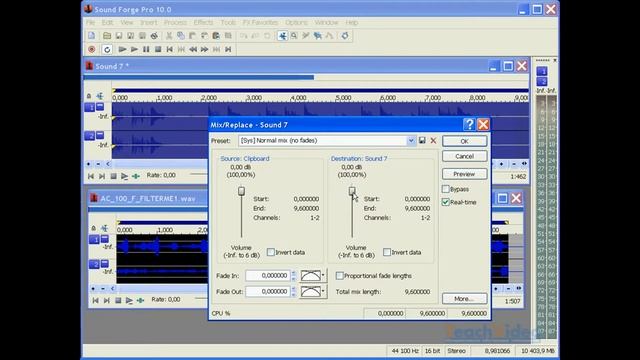Screen dimensions: 640x360
Task: Click the Fade Out value field
Action: 268,291
